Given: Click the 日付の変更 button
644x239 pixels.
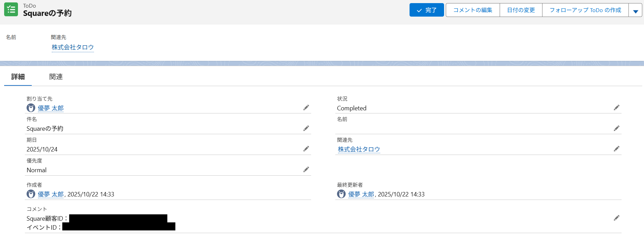Looking at the screenshot, I should pos(521,10).
